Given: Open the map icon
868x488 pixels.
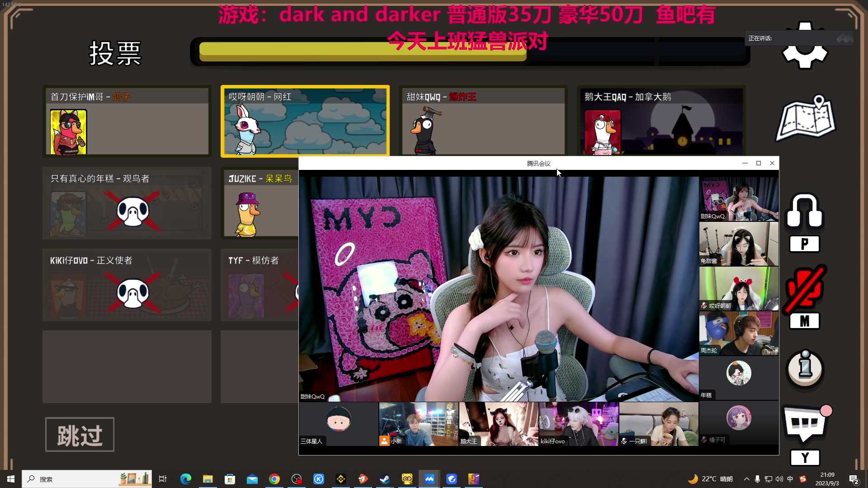Looking at the screenshot, I should pos(806,118).
